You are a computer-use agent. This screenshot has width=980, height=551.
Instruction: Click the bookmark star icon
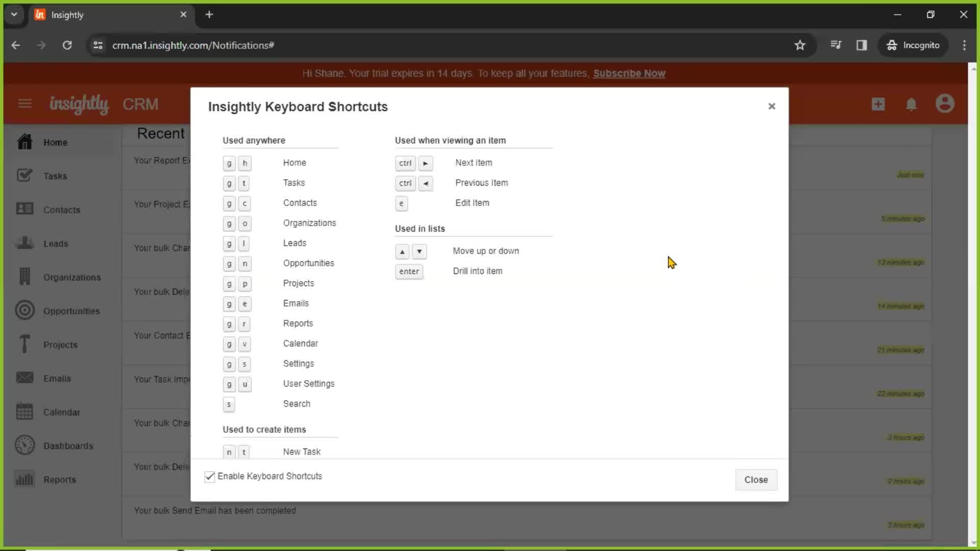coord(800,45)
